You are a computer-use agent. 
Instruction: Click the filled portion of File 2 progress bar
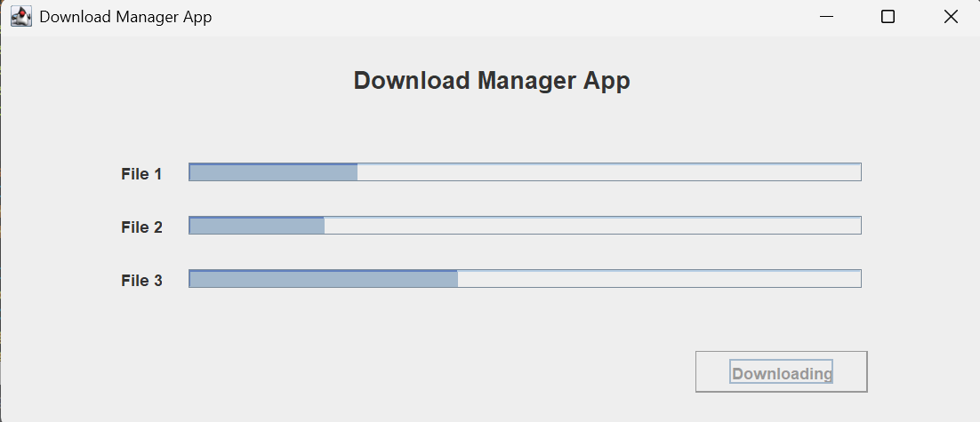click(257, 226)
